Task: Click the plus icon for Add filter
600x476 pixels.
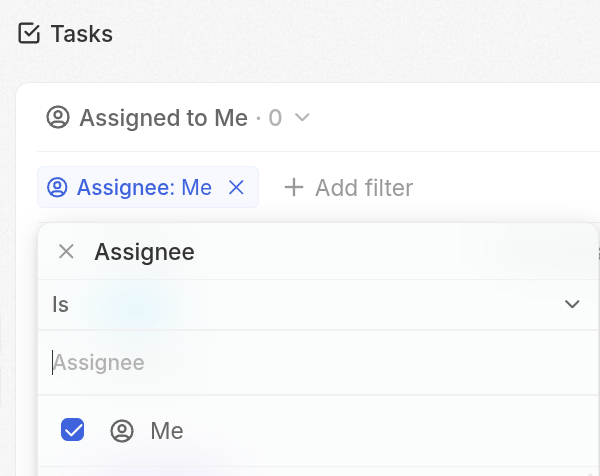Action: pos(293,187)
